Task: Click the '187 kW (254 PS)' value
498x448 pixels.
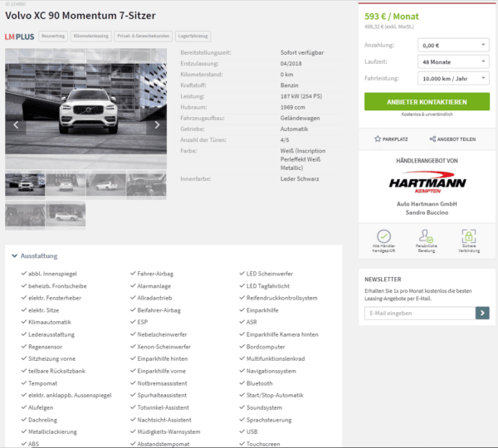Action: (301, 96)
